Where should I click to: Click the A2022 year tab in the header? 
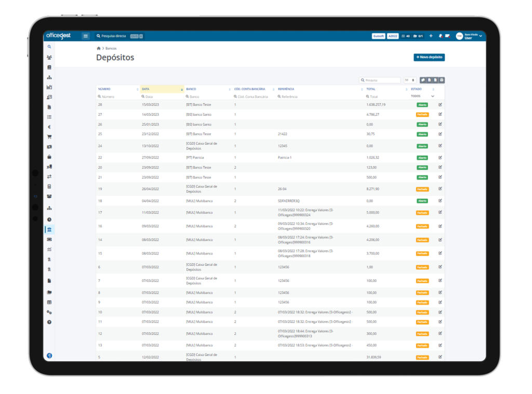pos(393,36)
